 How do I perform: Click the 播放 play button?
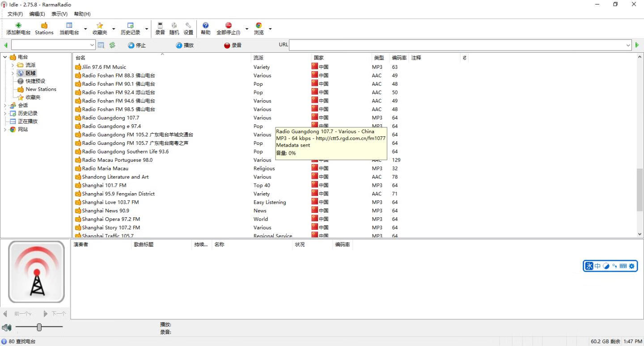click(x=185, y=45)
